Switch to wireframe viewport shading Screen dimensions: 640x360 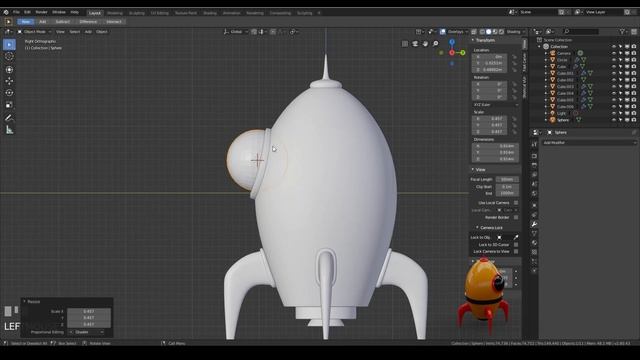[x=482, y=31]
